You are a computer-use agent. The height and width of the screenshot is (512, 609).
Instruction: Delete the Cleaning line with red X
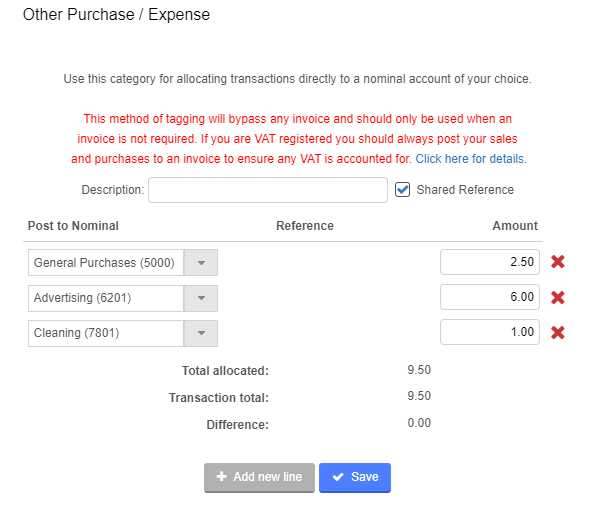[558, 332]
